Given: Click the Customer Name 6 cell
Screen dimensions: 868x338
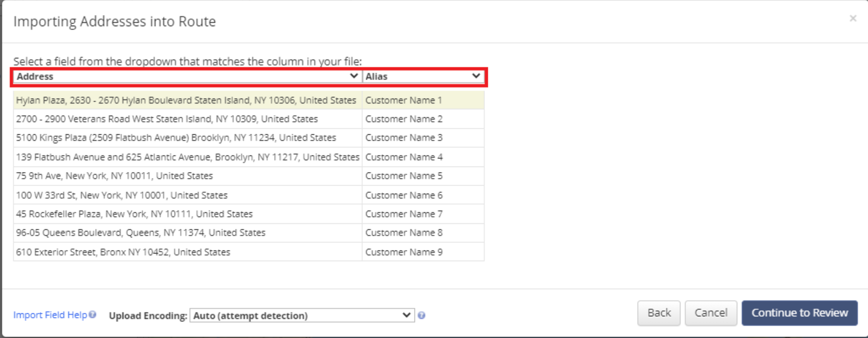Looking at the screenshot, I should (x=423, y=195).
